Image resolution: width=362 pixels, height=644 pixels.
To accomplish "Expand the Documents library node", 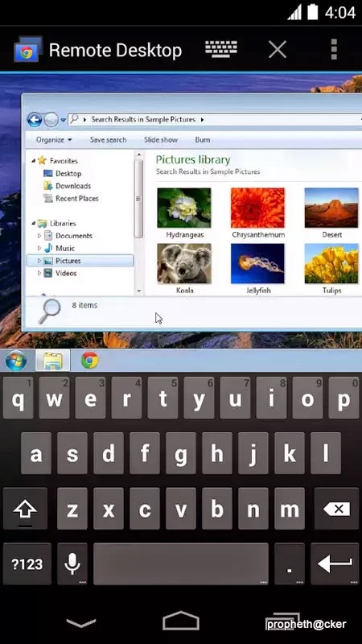I will pos(39,235).
